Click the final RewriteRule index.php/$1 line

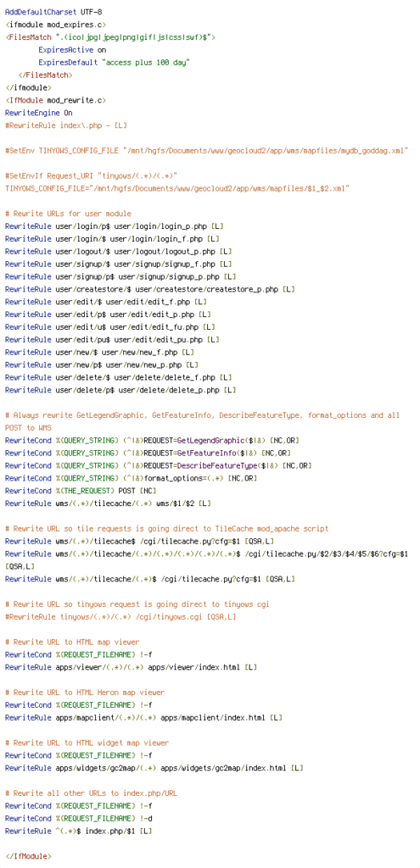(x=79, y=832)
